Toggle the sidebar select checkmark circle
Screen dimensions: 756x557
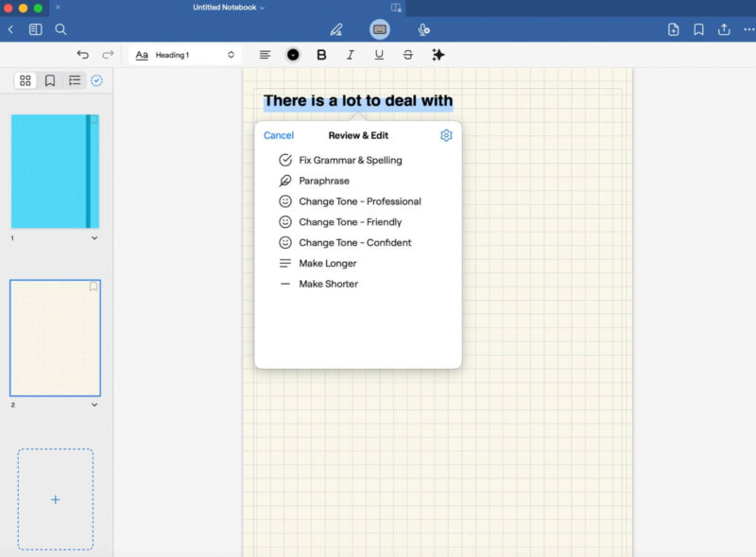(96, 80)
